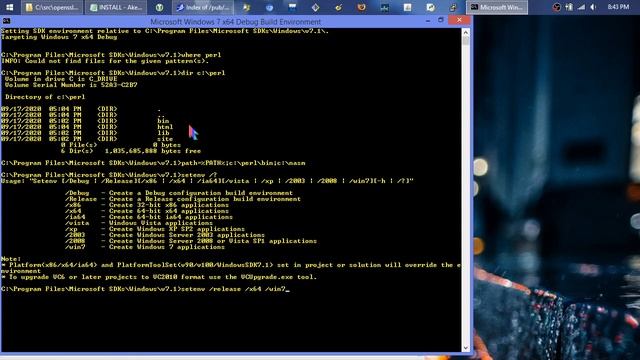
Task: Click the 'bin' directory listing row
Action: pos(85,121)
